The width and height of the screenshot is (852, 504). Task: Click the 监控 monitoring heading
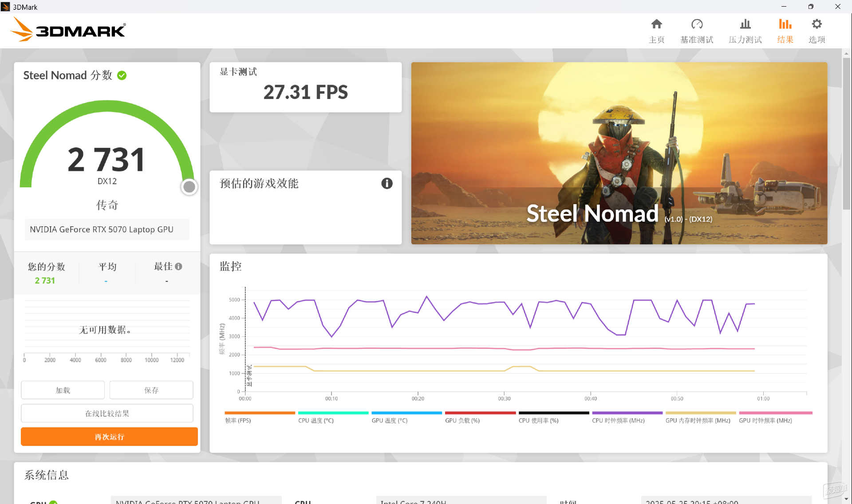pos(231,266)
